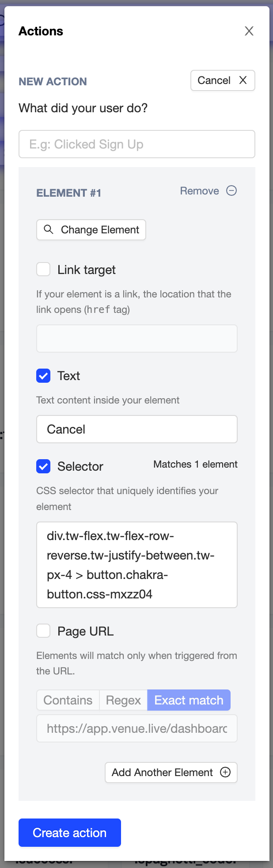The image size is (273, 868).
Task: Uncheck the Selector checkbox
Action: (x=43, y=466)
